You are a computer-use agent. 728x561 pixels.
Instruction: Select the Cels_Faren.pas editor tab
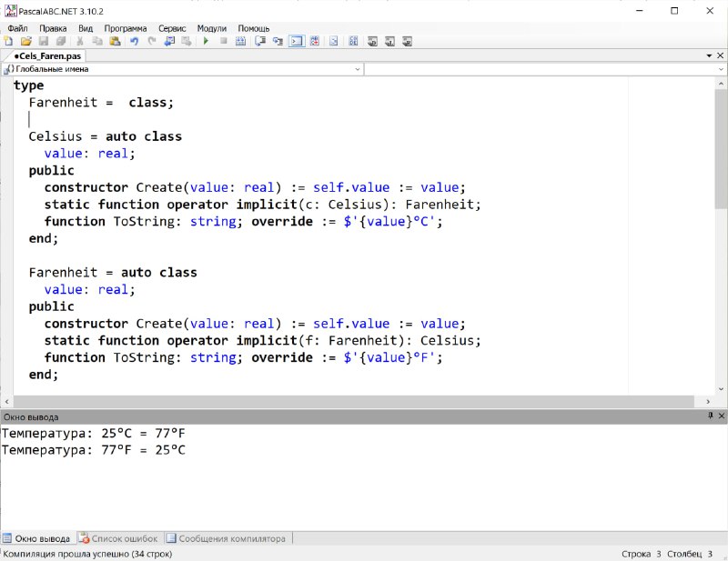pos(47,56)
